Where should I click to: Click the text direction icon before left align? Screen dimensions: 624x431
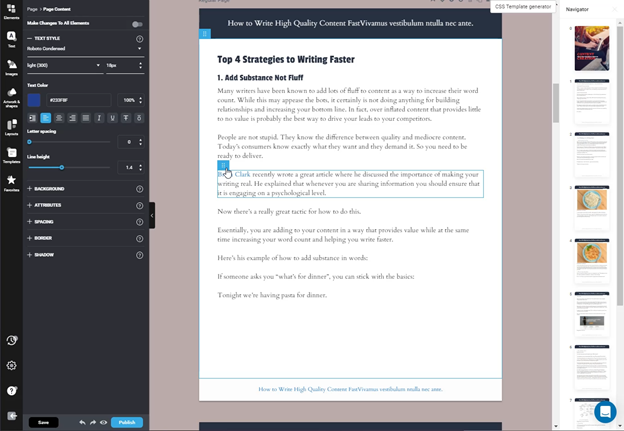[x=32, y=118]
